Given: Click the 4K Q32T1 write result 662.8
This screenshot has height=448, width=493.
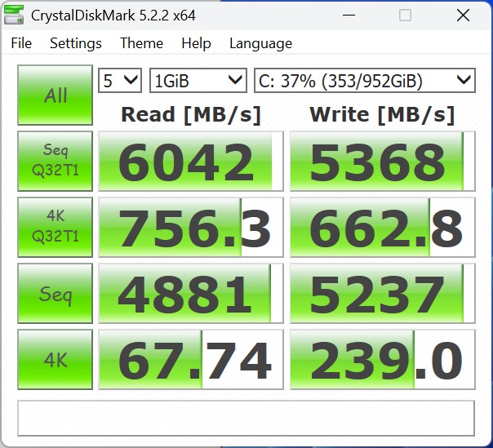Looking at the screenshot, I should [382, 227].
